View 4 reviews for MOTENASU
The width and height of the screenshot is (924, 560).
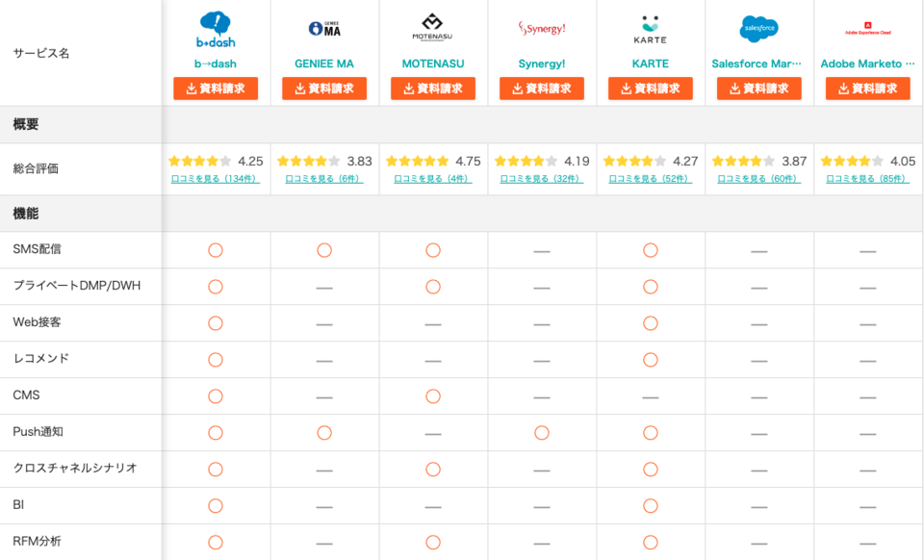point(433,179)
